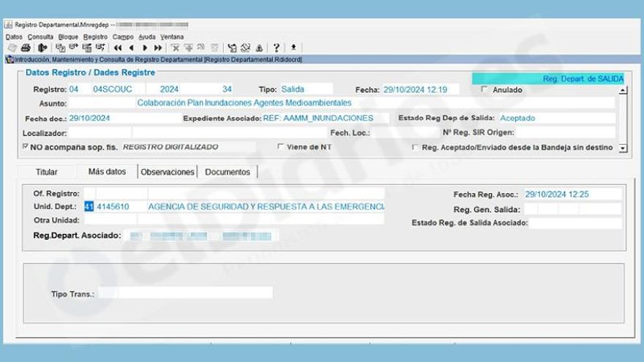
Task: Switch to the Documentos tab
Action: [228, 172]
